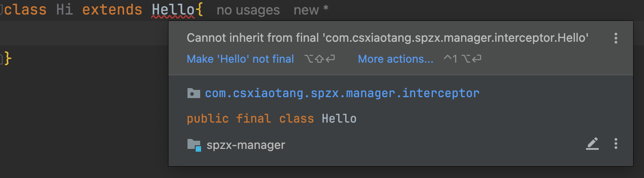Open the More actions... link
Viewport: 644px width, 178px height.
(x=396, y=59)
